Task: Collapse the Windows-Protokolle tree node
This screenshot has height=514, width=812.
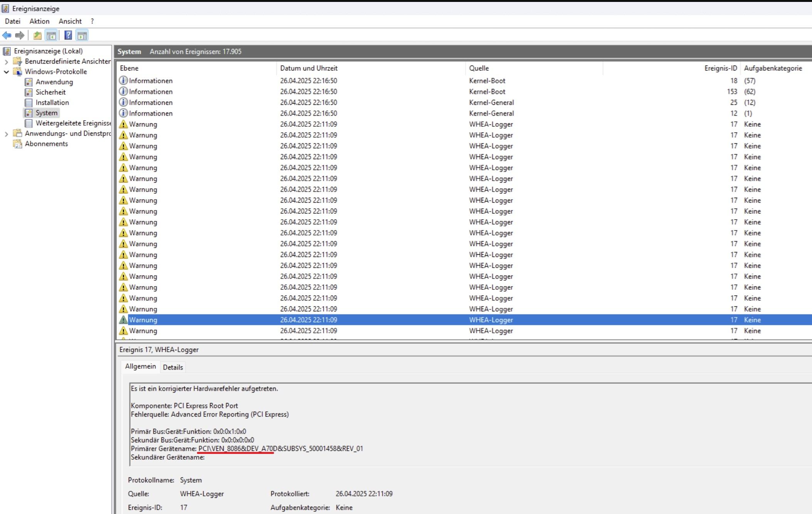Action: (x=6, y=72)
